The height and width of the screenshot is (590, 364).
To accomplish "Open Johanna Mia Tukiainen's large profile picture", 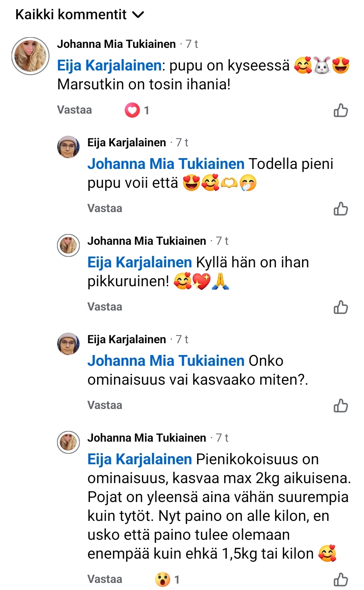I will (x=30, y=56).
